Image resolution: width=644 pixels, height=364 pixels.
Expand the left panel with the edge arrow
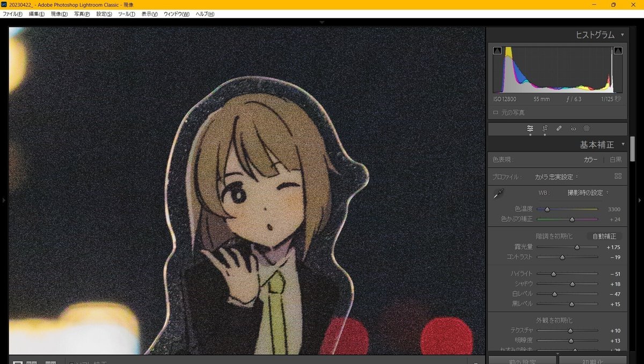point(4,200)
